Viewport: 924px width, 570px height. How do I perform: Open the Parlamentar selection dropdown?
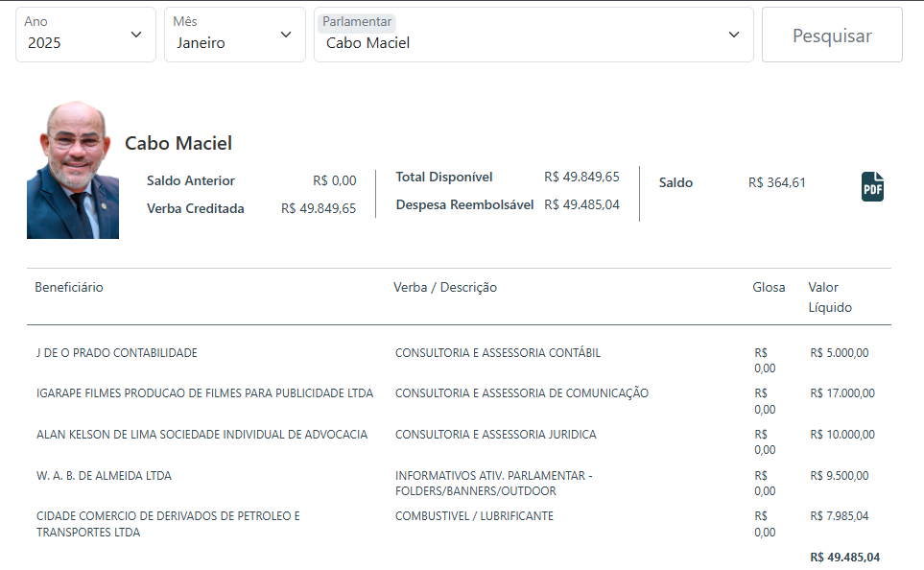[x=533, y=35]
